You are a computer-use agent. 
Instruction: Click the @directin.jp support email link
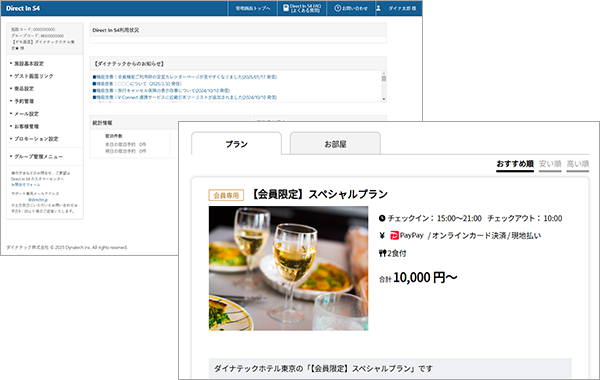(38, 200)
